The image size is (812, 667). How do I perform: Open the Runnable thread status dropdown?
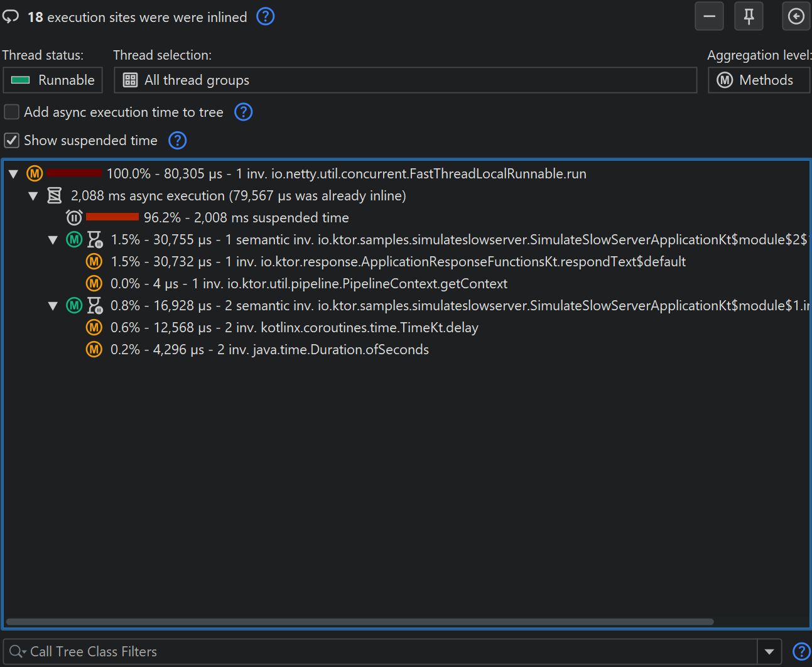point(53,80)
